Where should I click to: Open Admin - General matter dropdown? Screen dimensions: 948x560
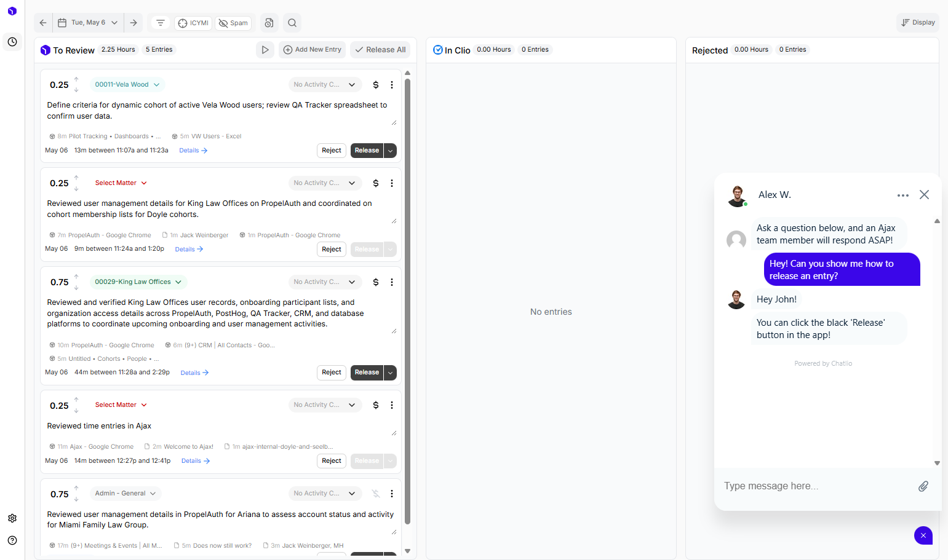tap(126, 494)
